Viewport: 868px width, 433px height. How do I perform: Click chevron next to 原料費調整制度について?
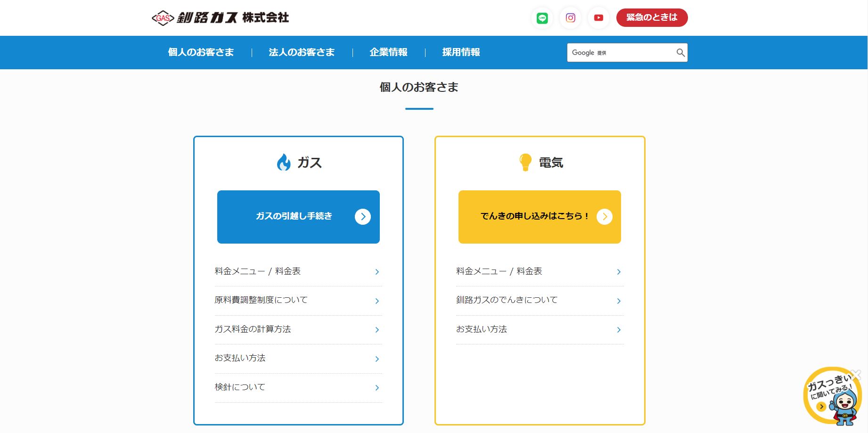point(377,301)
